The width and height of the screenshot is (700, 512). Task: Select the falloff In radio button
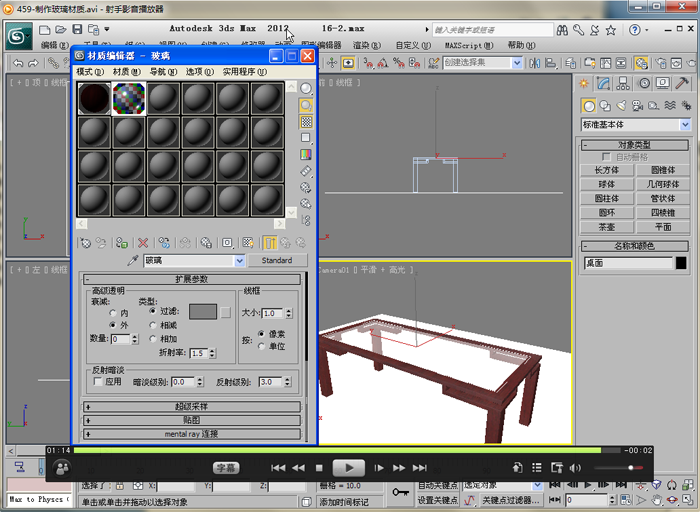(x=113, y=313)
